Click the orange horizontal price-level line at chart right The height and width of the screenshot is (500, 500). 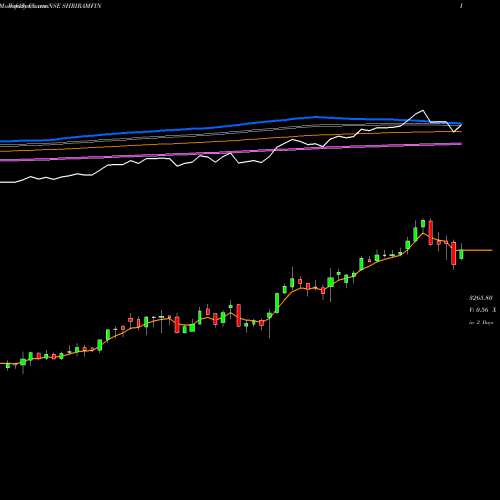[x=477, y=250]
